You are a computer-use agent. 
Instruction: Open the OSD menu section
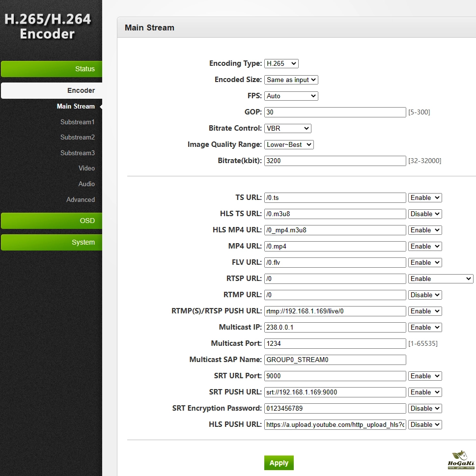point(51,221)
